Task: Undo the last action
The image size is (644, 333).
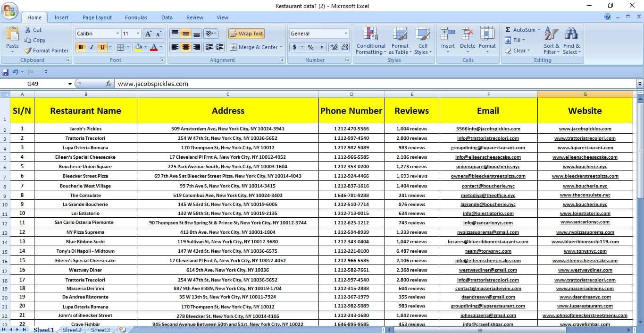Action: coord(16,72)
